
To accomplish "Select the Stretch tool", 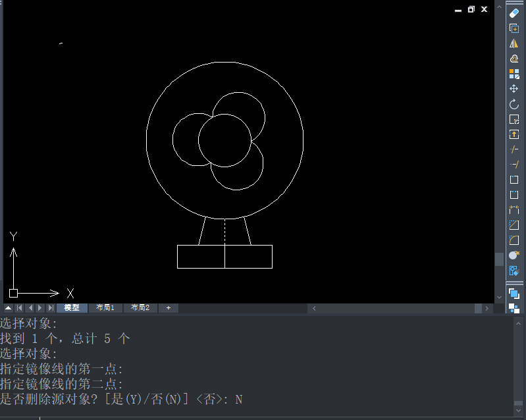I will (x=514, y=134).
